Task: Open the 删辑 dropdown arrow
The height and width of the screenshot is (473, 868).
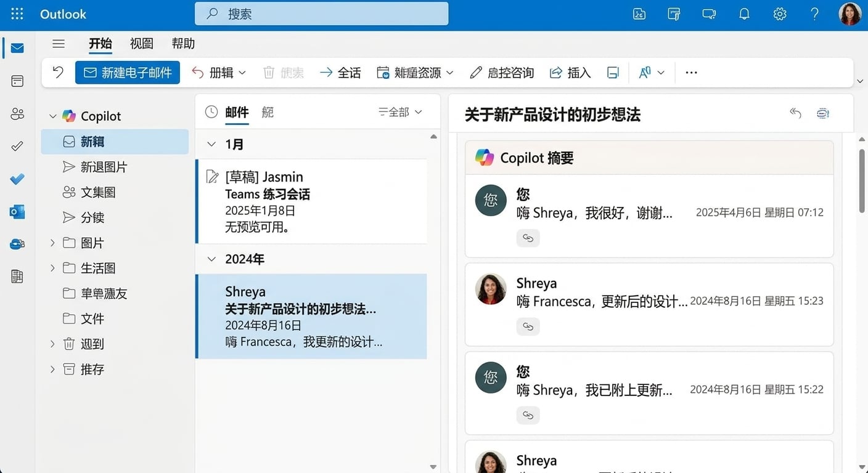Action: [x=242, y=73]
